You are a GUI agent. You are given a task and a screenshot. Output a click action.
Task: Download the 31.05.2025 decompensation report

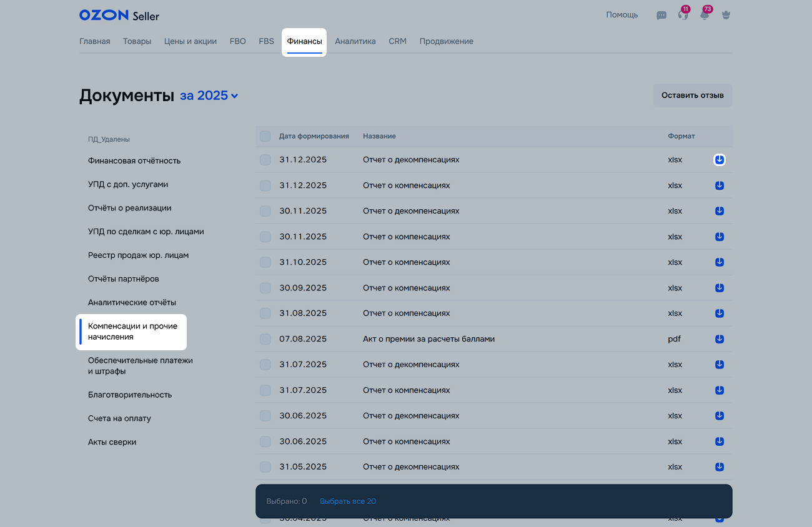(720, 467)
